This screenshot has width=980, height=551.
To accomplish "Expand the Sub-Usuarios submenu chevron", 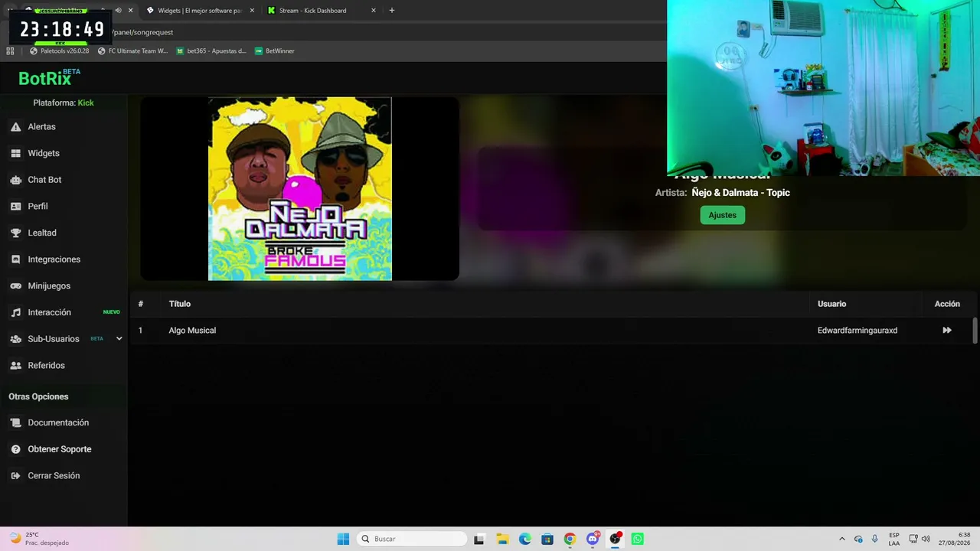I will (x=119, y=339).
